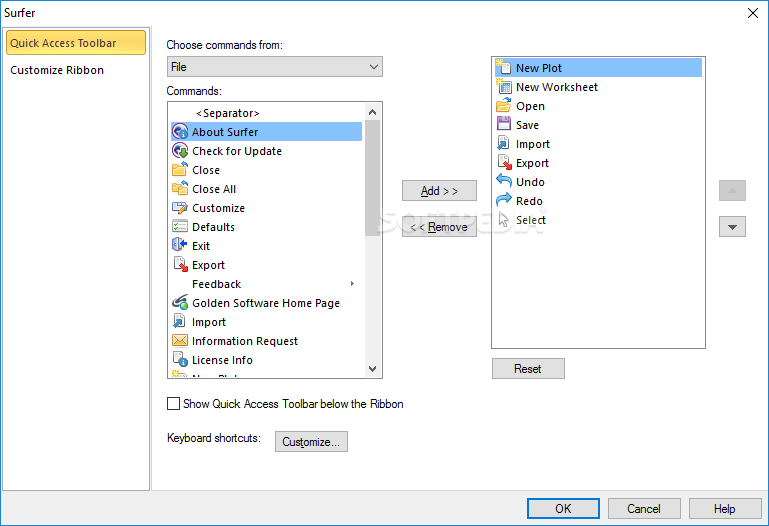Viewport: 769px width, 526px height.
Task: Click the New Worksheet grid icon
Action: point(504,86)
